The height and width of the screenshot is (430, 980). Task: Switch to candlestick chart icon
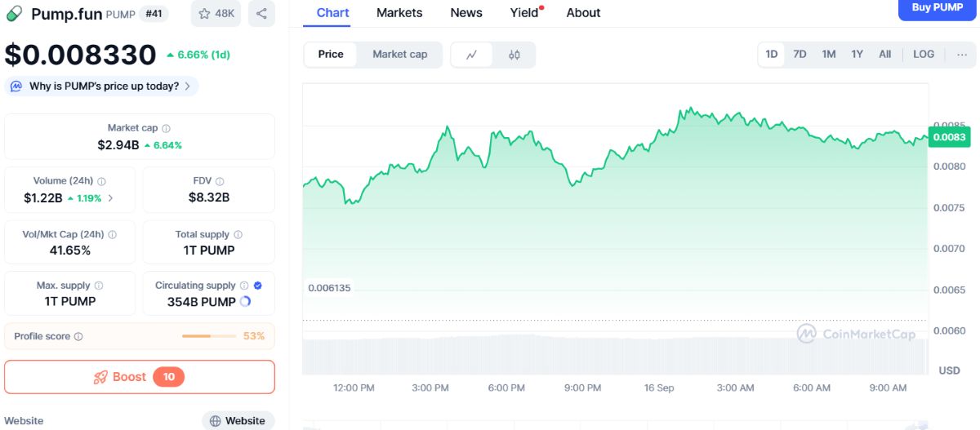coord(514,55)
